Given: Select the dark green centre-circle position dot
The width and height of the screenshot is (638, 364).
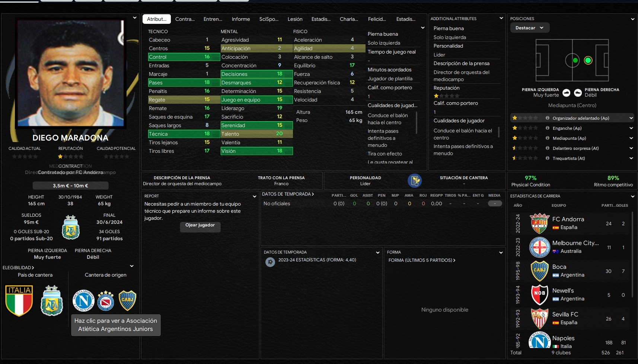Looking at the screenshot, I should [x=575, y=60].
